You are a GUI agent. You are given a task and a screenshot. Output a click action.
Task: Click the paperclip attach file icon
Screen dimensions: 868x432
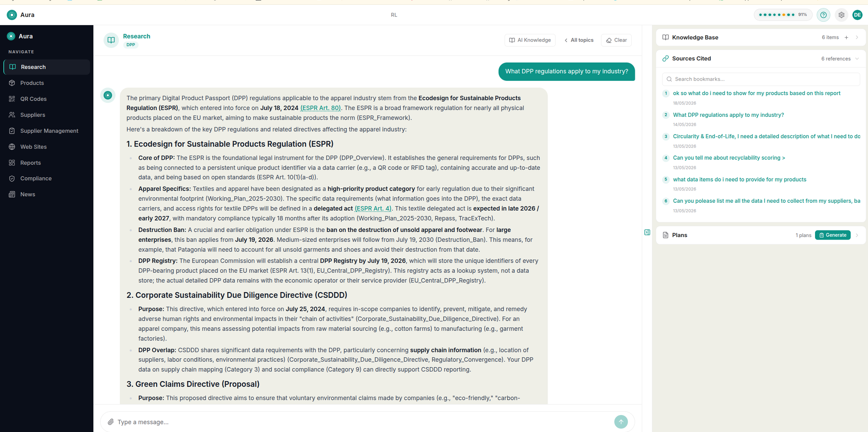(111, 422)
